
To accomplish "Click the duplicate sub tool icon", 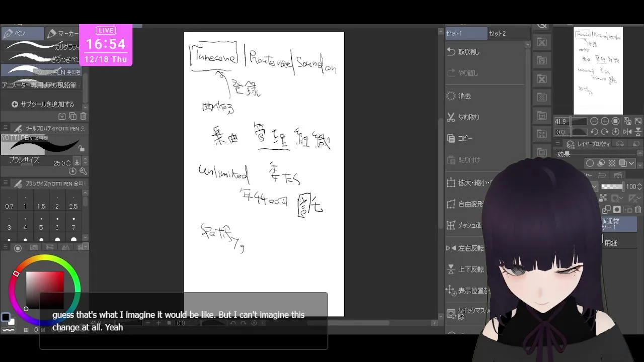I will 72,116.
